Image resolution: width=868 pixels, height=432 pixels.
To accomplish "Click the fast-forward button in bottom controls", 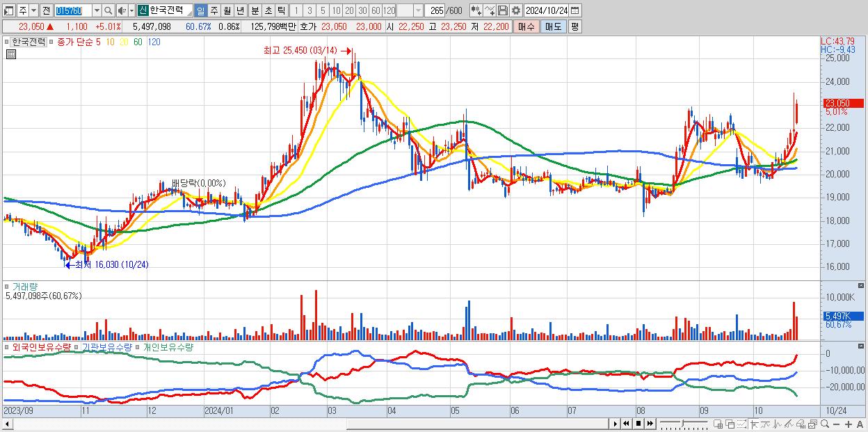I will pos(650,424).
